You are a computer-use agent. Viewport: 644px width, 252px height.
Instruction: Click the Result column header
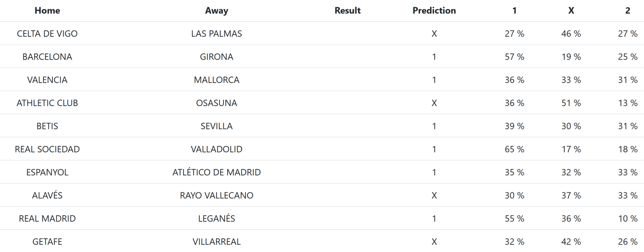[347, 10]
